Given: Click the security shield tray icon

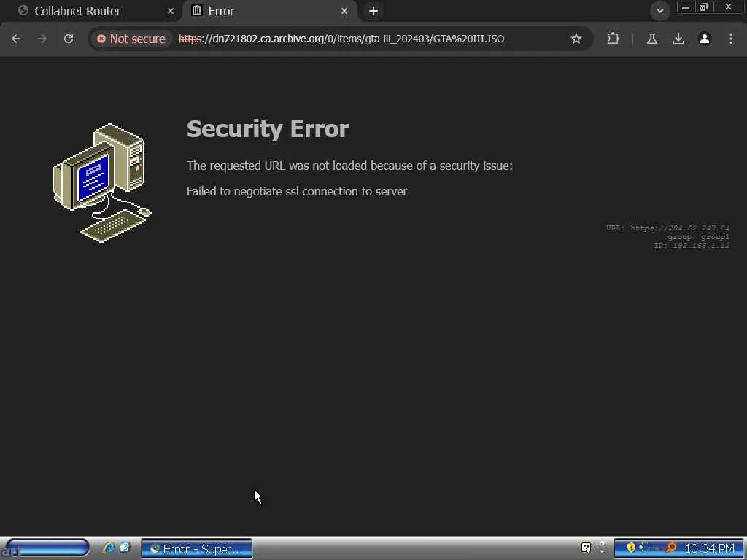Looking at the screenshot, I should pyautogui.click(x=631, y=548).
